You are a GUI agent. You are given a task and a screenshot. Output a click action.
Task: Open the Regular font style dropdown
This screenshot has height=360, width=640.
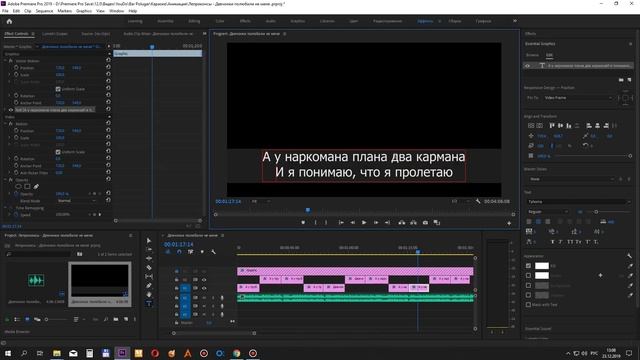click(547, 212)
